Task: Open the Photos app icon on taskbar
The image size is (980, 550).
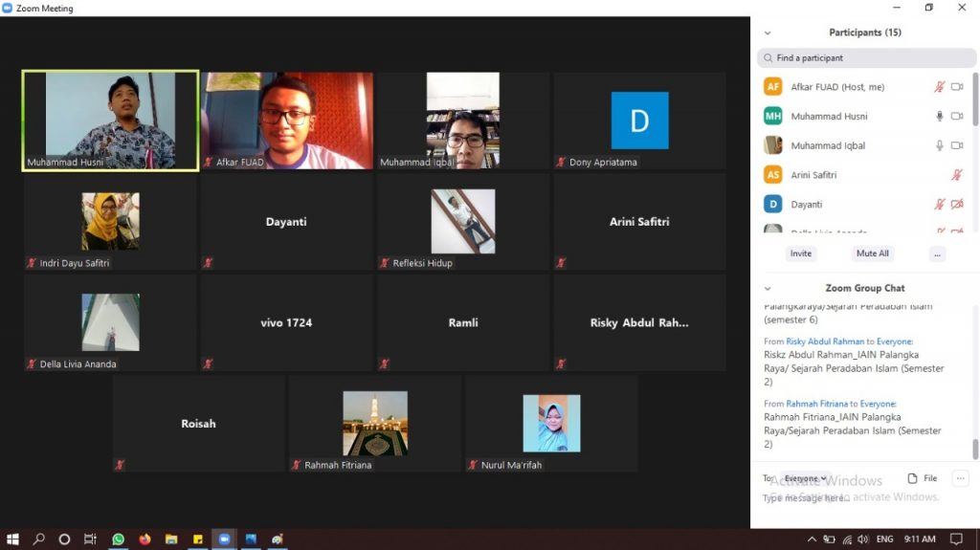Action: point(251,539)
